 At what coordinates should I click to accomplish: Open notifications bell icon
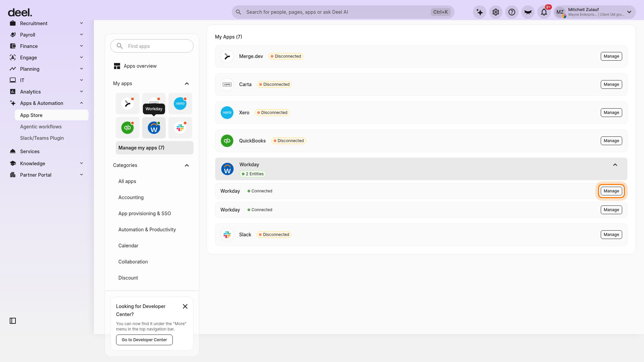click(x=544, y=12)
